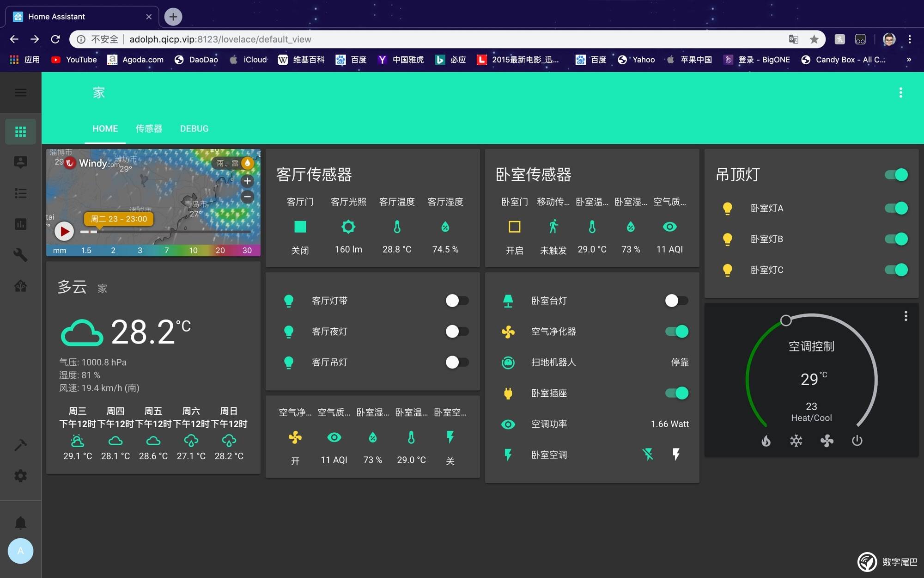
Task: Click the thermostat temperature slider handle
Action: (785, 320)
